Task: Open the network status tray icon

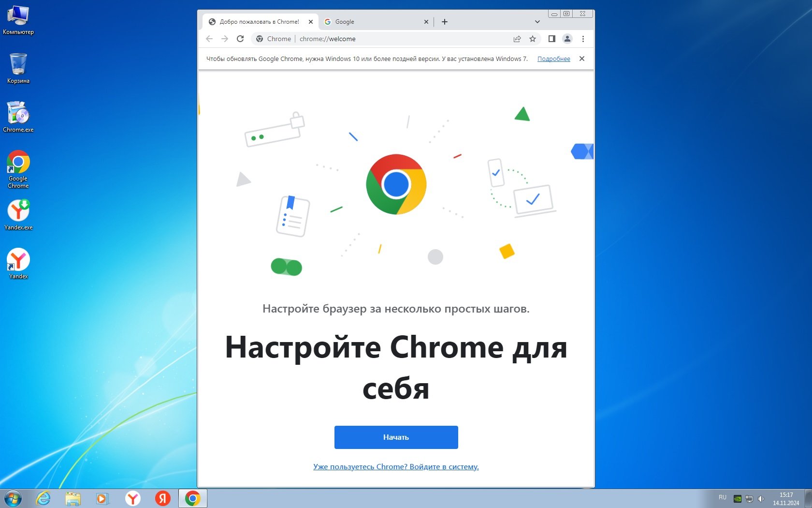Action: click(x=749, y=498)
